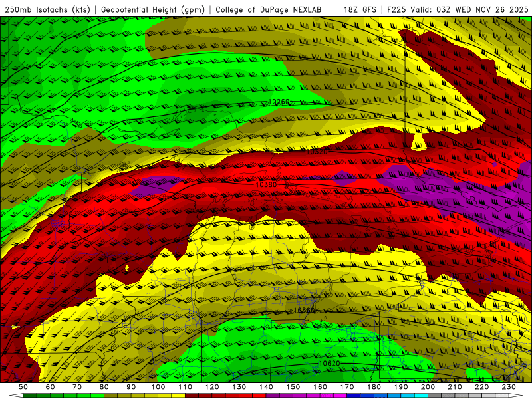This screenshot has width=532, height=399.
Task: Click the 80 value on the color scale
Action: [104, 387]
